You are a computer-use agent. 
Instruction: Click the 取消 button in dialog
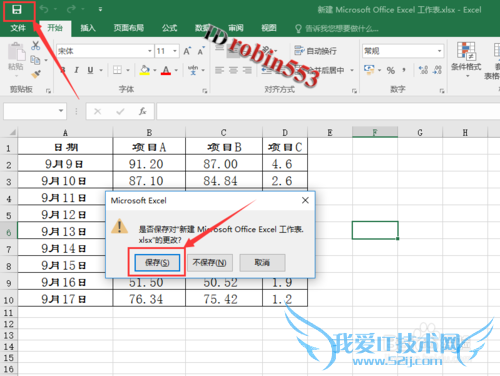click(x=262, y=263)
